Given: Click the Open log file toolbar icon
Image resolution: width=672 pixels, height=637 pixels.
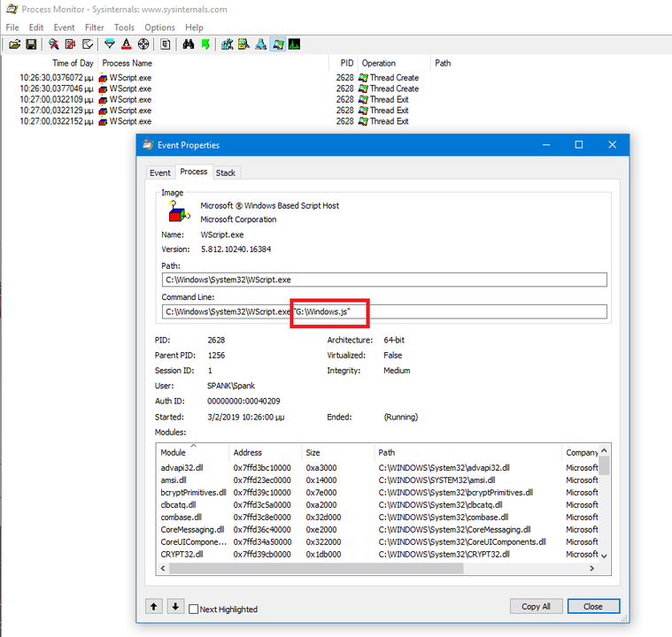Looking at the screenshot, I should pos(14,44).
